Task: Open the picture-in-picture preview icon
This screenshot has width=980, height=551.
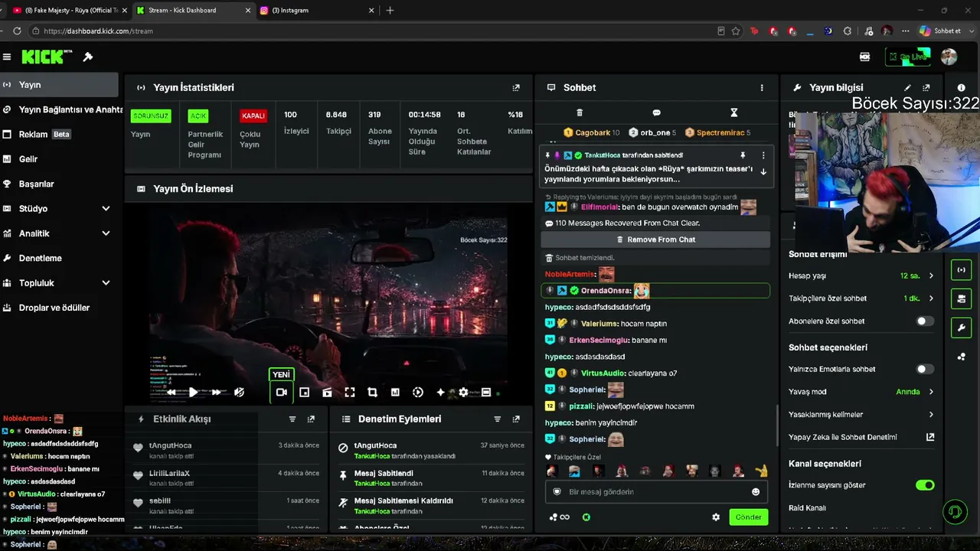Action: [305, 392]
